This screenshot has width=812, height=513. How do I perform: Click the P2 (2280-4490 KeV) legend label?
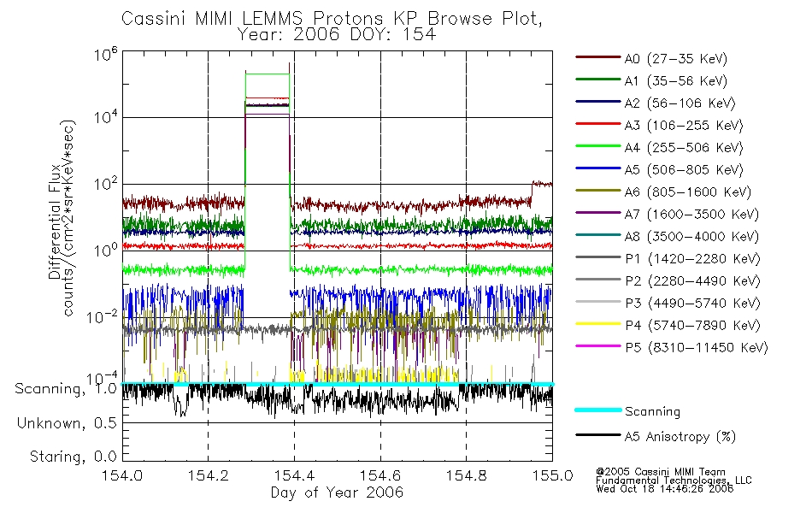[x=692, y=281]
